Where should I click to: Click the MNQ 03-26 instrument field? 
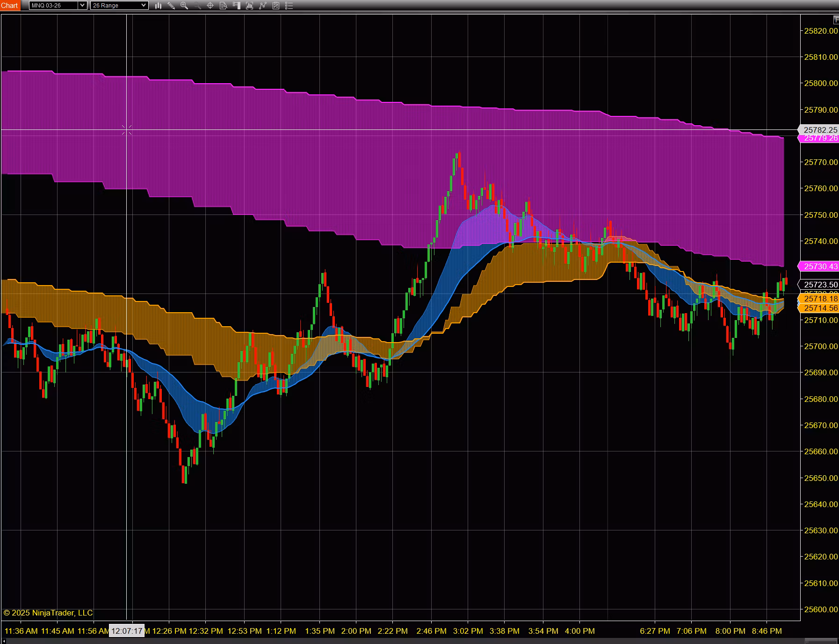click(53, 6)
